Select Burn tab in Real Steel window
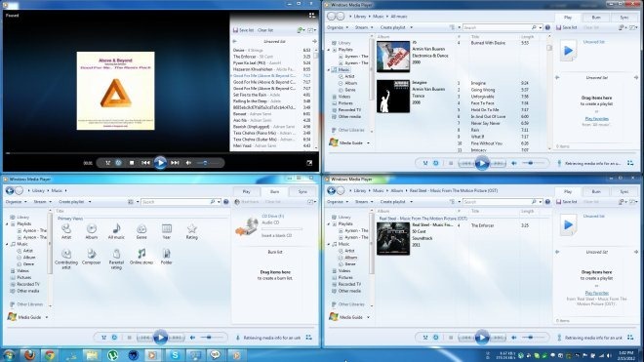Image resolution: width=644 pixels, height=362 pixels. [596, 191]
